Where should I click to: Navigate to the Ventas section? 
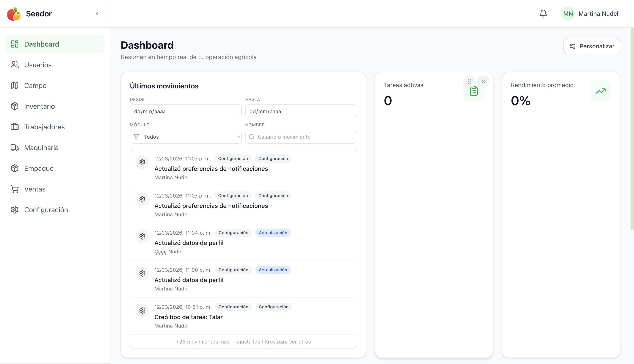pos(35,189)
